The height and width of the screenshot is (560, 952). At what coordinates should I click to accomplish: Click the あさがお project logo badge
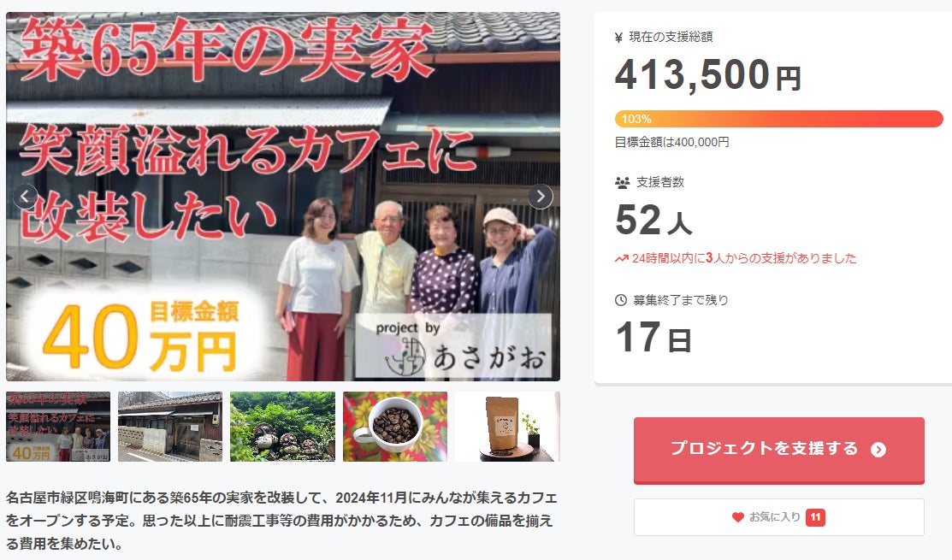pos(453,346)
